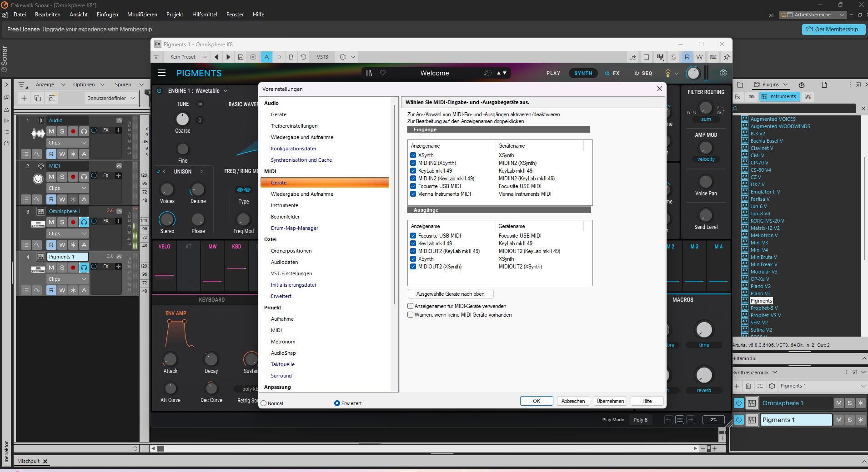The height and width of the screenshot is (472, 868).
Task: Delete the synth with the rack trash icon
Action: click(748, 386)
